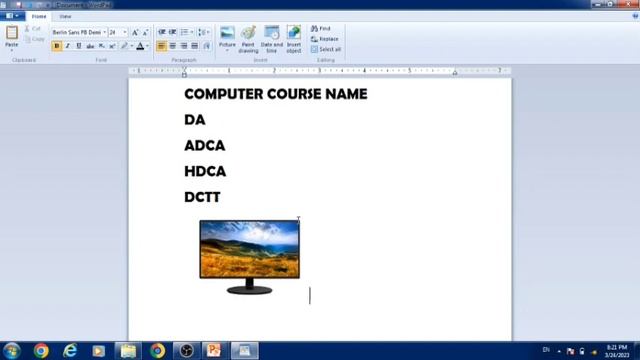Click the Select all button
The width and height of the screenshot is (640, 360).
point(326,49)
